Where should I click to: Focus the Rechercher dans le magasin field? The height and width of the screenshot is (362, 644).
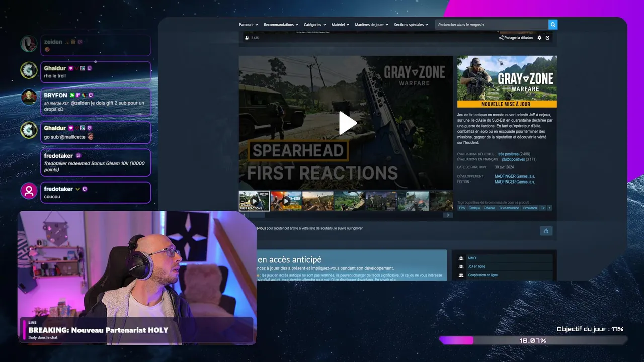coord(492,25)
